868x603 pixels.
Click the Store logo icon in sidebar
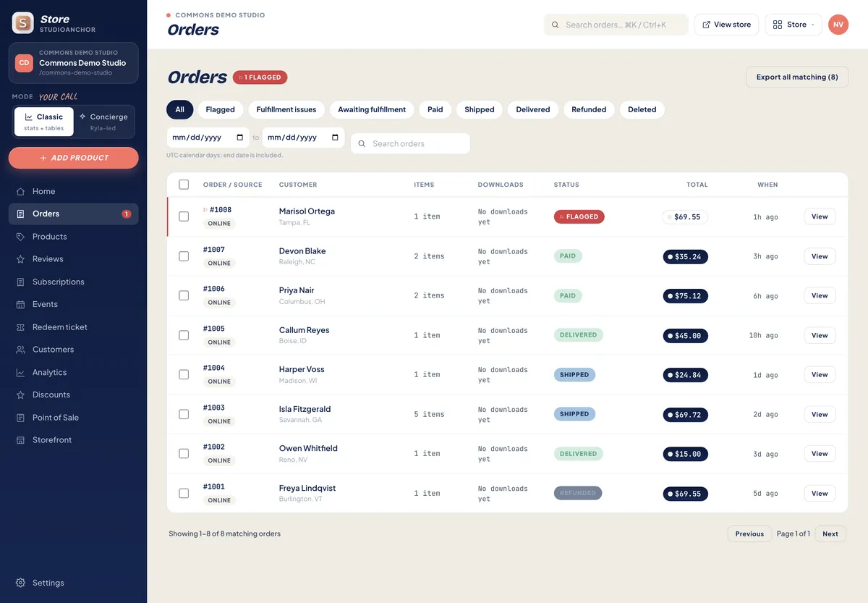coord(23,23)
